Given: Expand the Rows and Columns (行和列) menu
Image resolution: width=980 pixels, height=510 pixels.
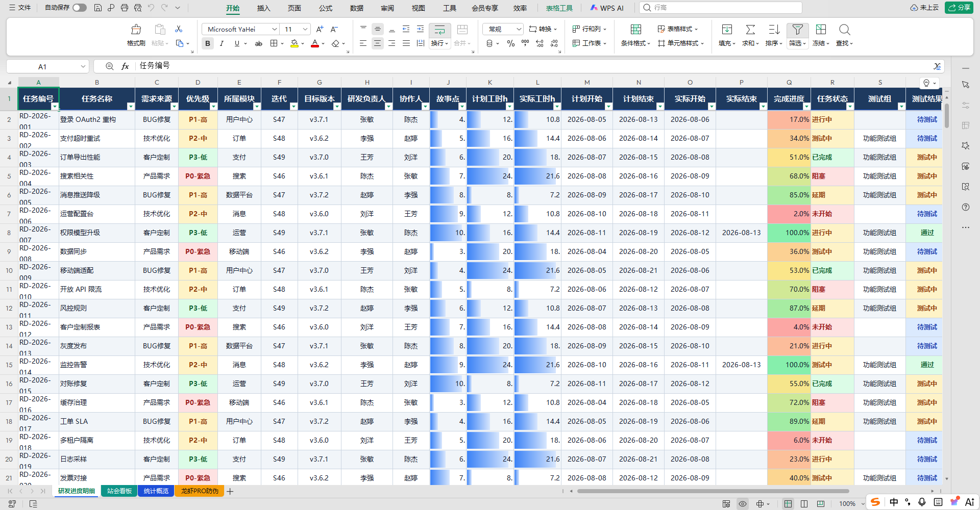Looking at the screenshot, I should coord(590,29).
